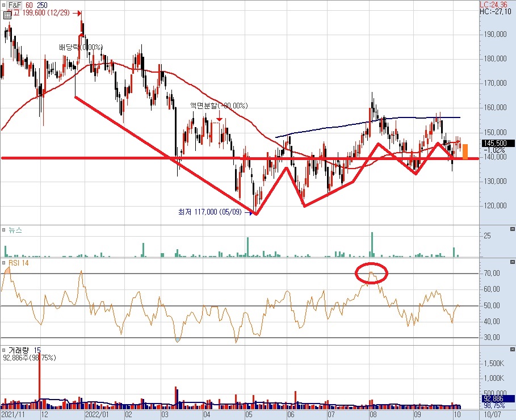Click the 160,000 price axis label
The image size is (516, 420).
point(495,108)
